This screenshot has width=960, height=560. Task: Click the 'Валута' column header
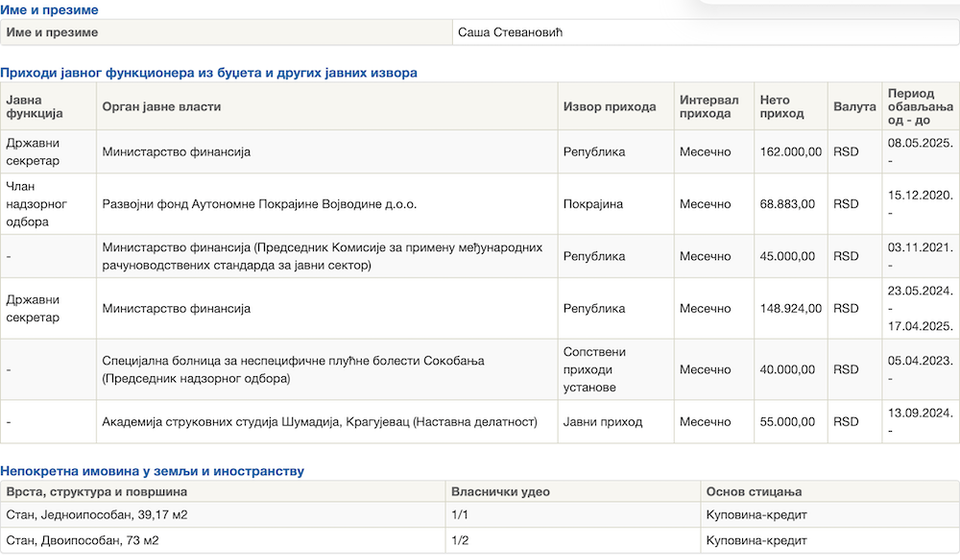click(x=854, y=106)
